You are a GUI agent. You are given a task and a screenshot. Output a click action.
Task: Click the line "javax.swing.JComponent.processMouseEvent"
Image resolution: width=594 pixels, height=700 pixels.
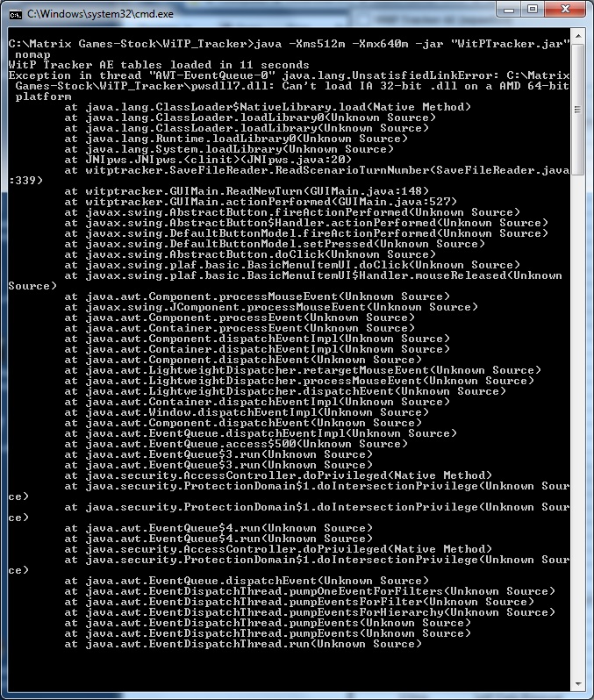(x=271, y=307)
